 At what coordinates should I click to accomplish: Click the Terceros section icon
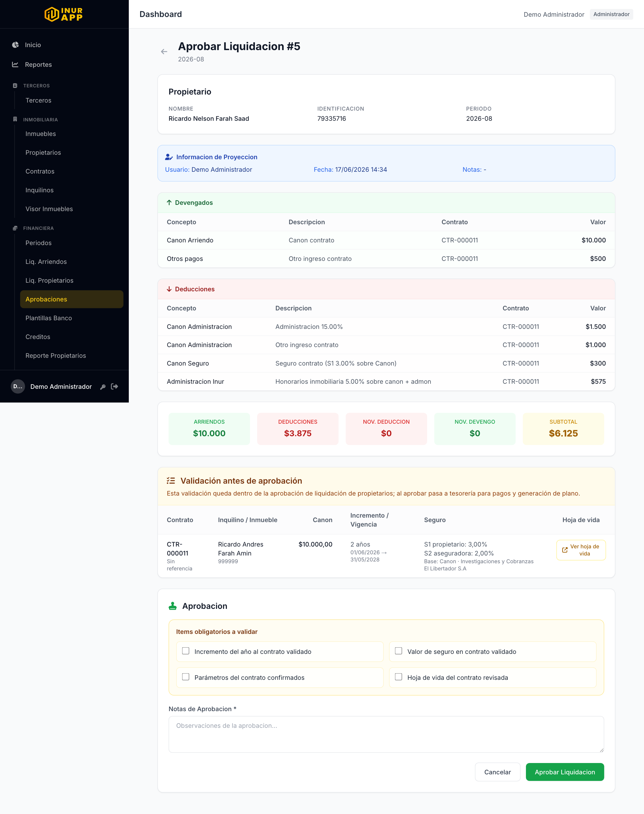15,86
